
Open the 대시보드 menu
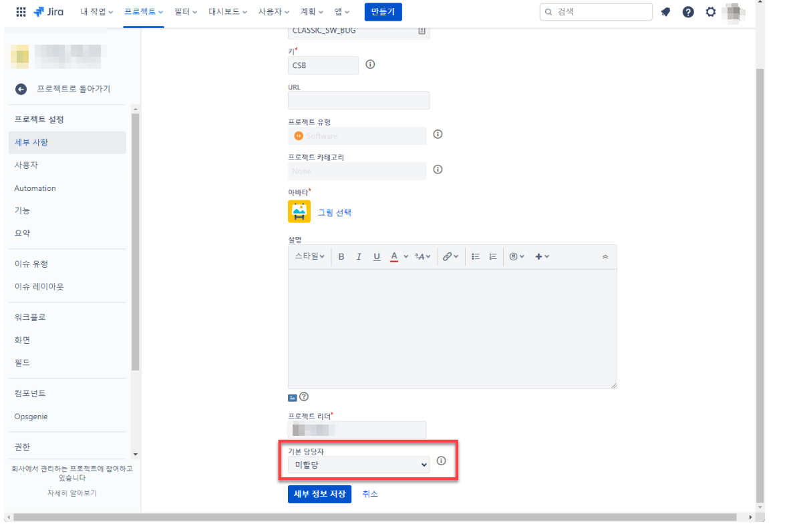point(227,12)
